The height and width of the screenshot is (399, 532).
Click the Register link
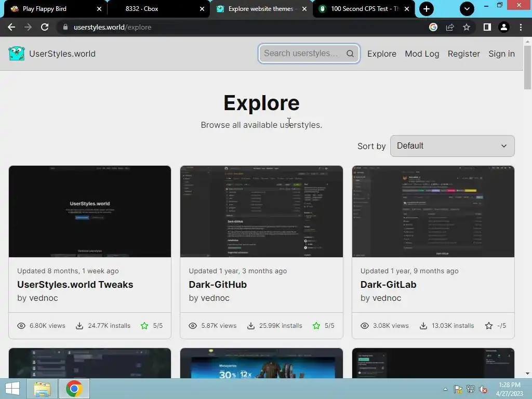pyautogui.click(x=464, y=54)
